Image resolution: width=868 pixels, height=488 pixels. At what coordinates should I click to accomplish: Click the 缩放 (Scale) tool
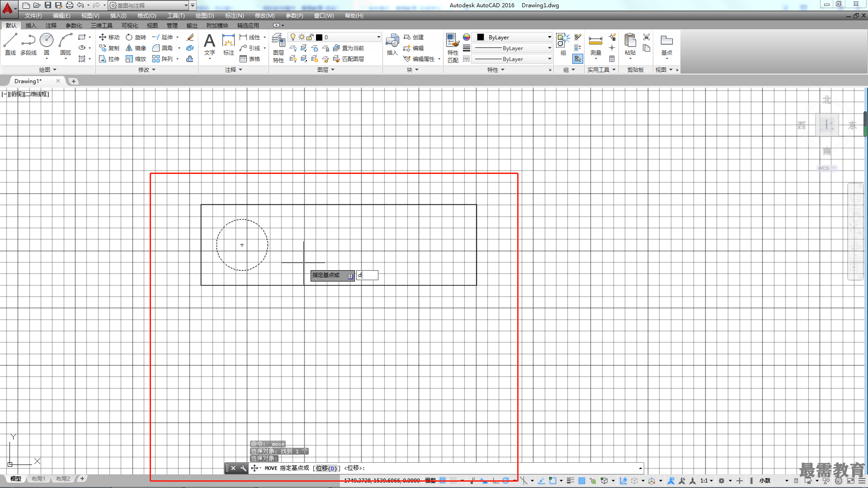pos(136,59)
